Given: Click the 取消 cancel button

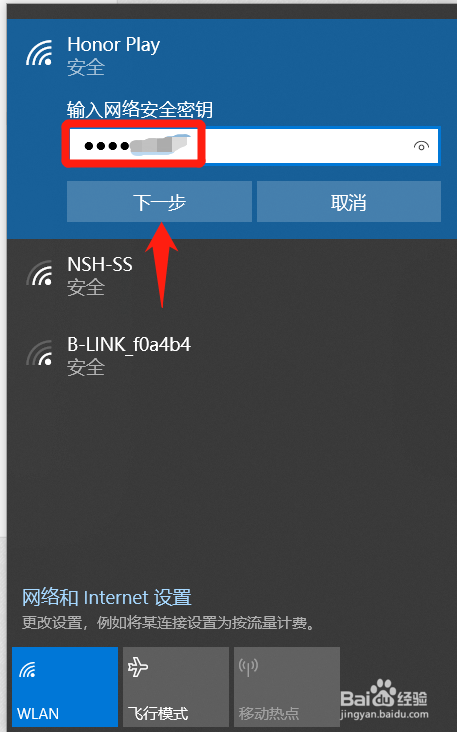Looking at the screenshot, I should pos(349,202).
